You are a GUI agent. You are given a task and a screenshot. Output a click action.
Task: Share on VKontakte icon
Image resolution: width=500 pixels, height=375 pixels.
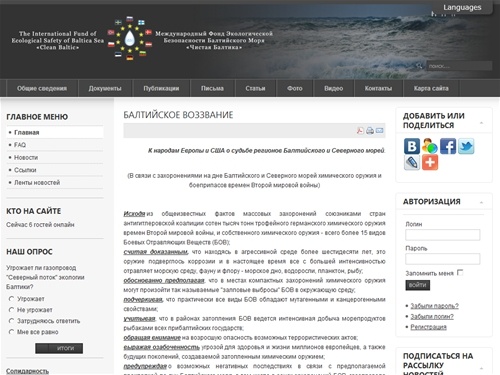pyautogui.click(x=412, y=146)
